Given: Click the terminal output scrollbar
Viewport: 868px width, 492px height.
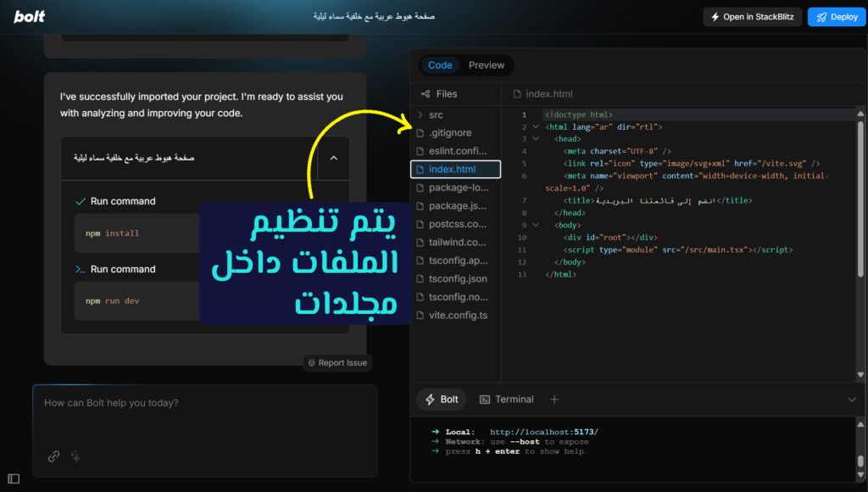Looking at the screenshot, I should [860, 461].
